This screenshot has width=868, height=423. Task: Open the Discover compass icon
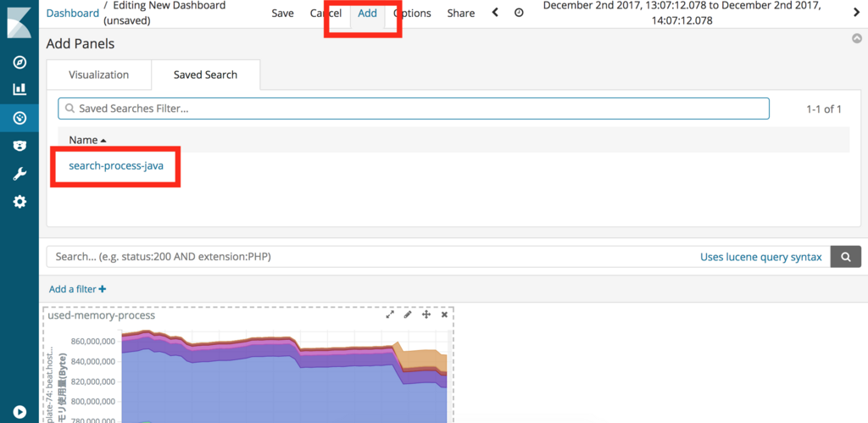[x=19, y=62]
